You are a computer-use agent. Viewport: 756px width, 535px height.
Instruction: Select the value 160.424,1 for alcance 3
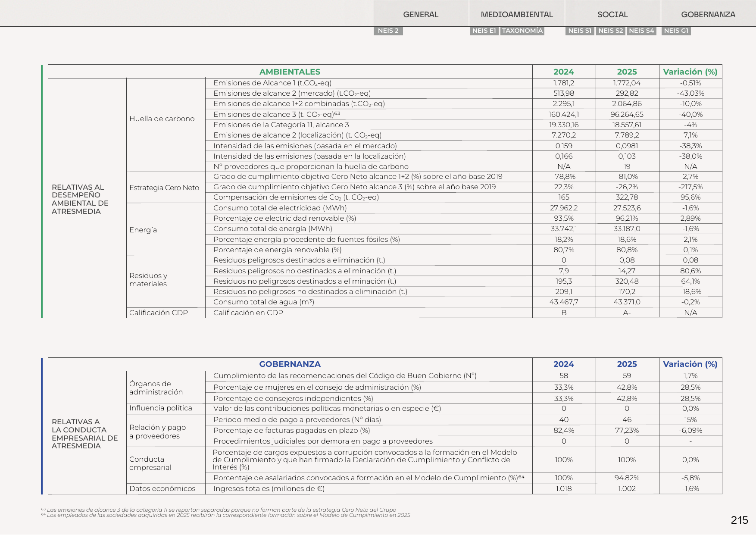coord(564,114)
